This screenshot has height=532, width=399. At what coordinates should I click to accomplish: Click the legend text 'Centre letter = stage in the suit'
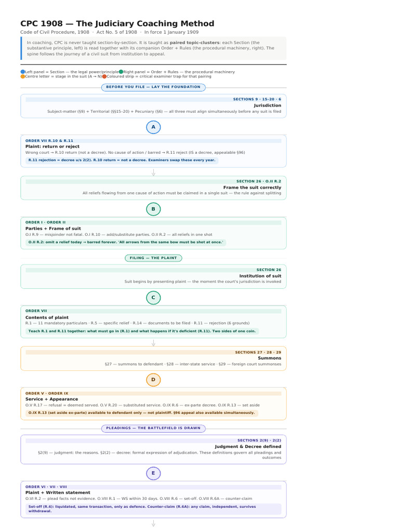(63, 76)
